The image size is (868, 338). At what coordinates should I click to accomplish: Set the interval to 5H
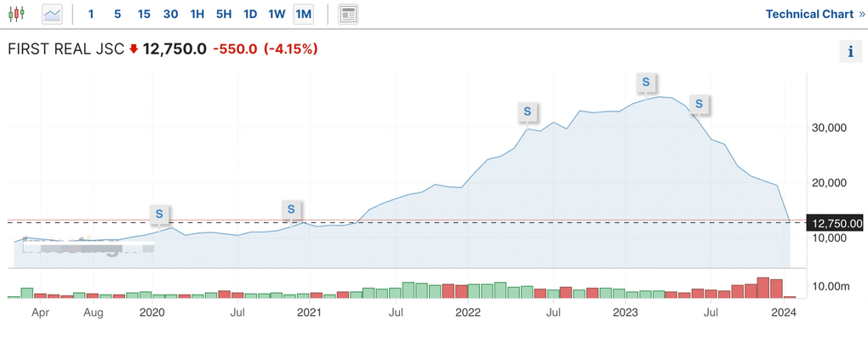click(224, 14)
